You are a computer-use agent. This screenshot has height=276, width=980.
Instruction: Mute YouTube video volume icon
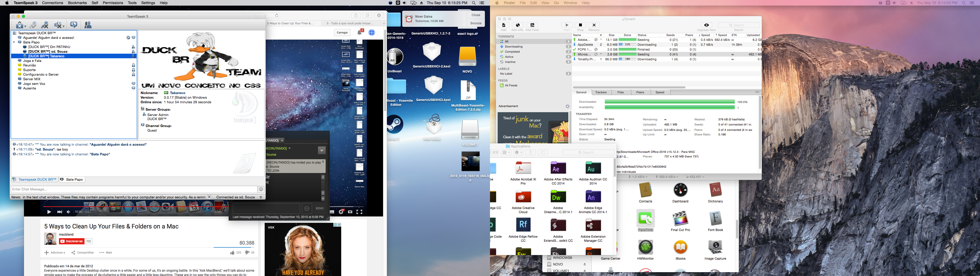pos(68,212)
